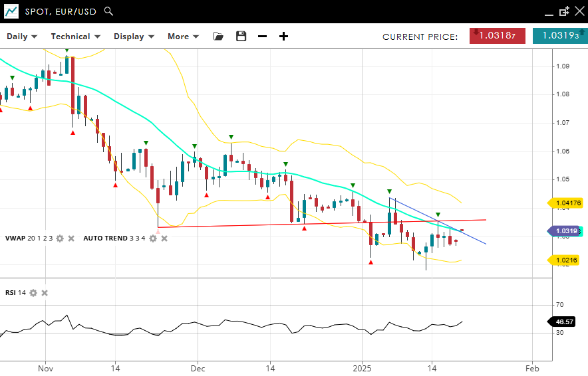The width and height of the screenshot is (588, 376).
Task: Click the 1.04176 yellow price label
Action: [x=566, y=203]
